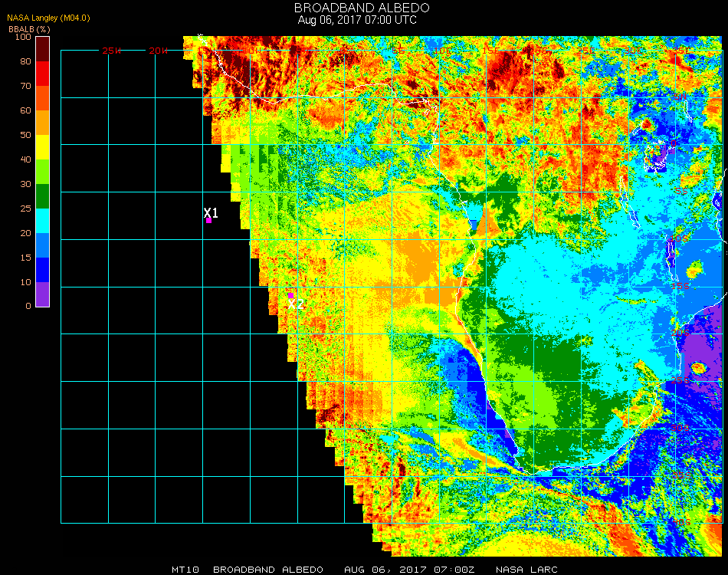Click the '5N' latitude label
728x575 pixels.
pyautogui.click(x=680, y=97)
